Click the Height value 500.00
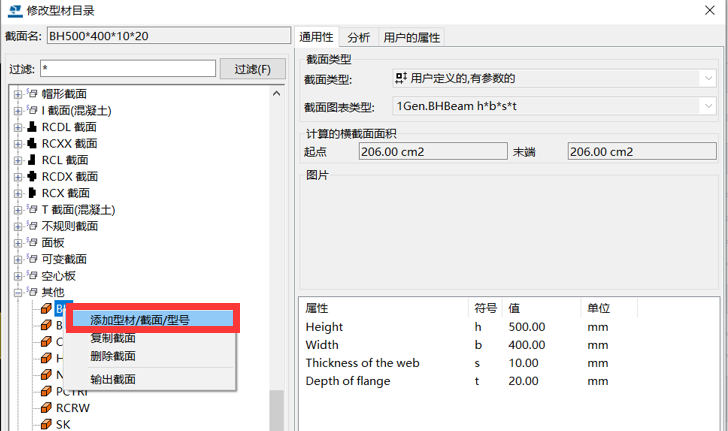Viewport: 728px width, 431px height. point(526,327)
